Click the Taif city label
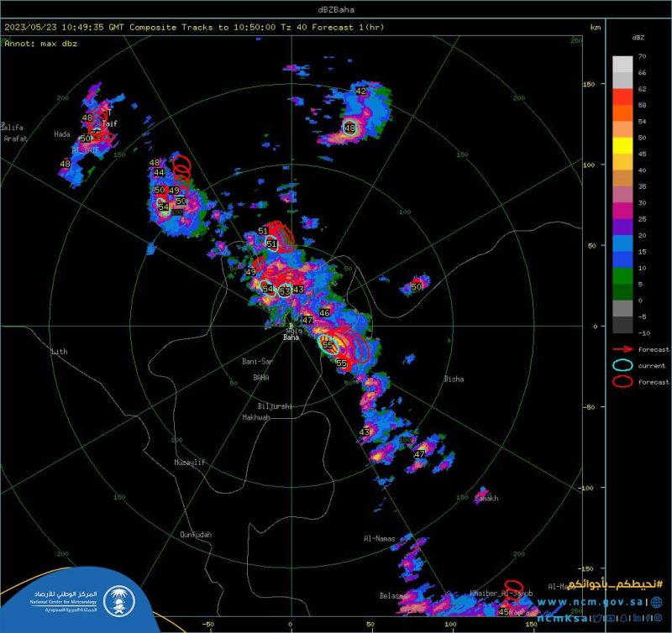 tap(110, 123)
